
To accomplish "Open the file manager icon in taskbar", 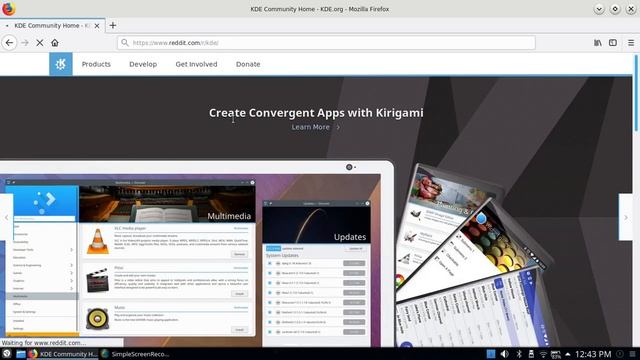I will (21, 354).
